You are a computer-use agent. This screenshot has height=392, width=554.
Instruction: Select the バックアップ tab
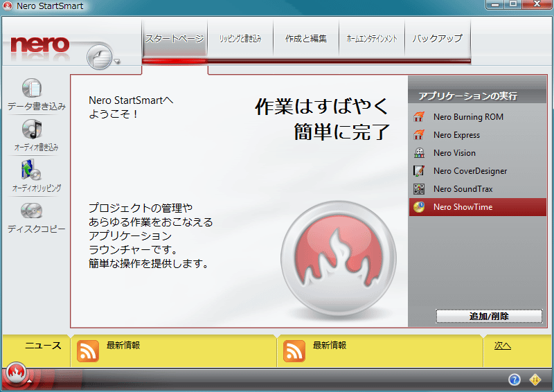[438, 38]
